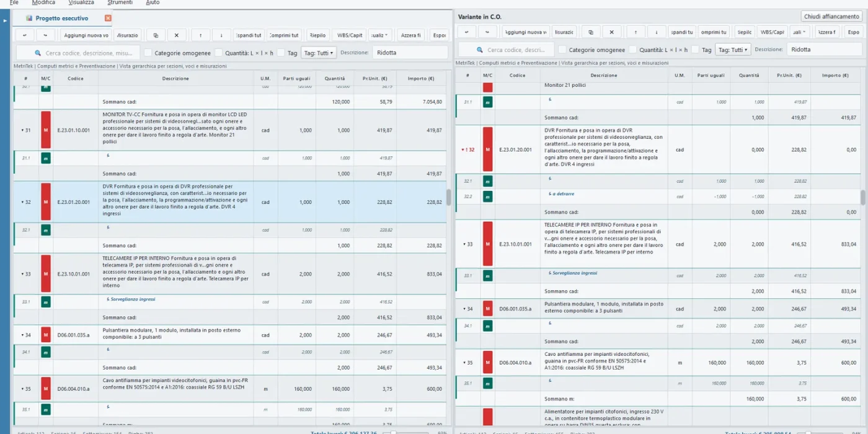The height and width of the screenshot is (434, 868).
Task: Click the redo arrow in Variante toolbar
Action: [x=487, y=32]
